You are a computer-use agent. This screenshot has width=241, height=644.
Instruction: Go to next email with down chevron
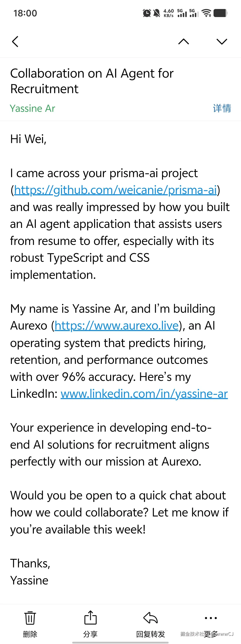[221, 42]
